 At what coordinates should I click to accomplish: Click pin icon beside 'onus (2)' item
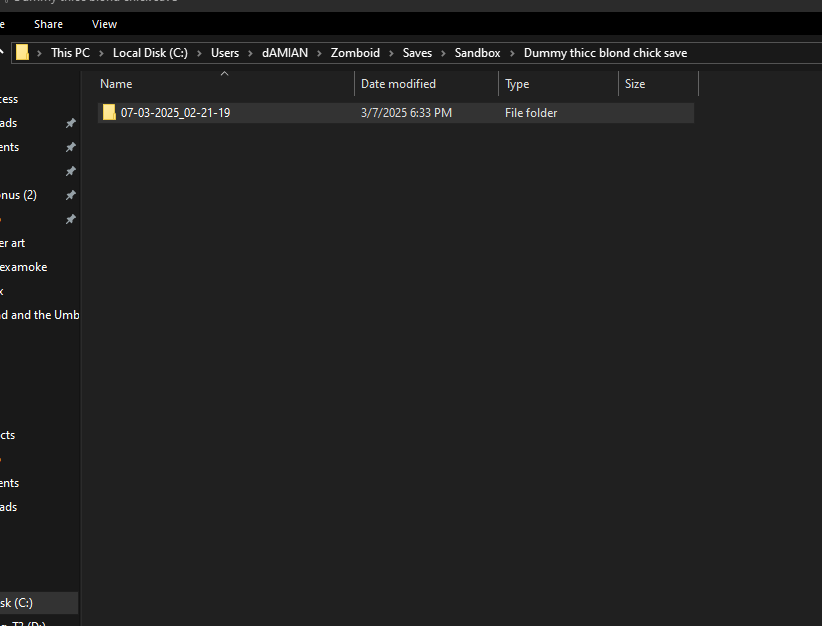pos(71,195)
